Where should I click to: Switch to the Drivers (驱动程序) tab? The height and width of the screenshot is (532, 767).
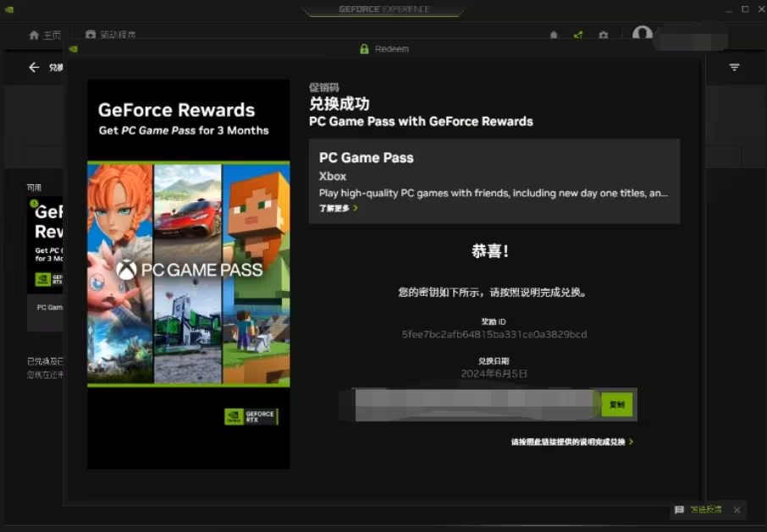coord(111,35)
